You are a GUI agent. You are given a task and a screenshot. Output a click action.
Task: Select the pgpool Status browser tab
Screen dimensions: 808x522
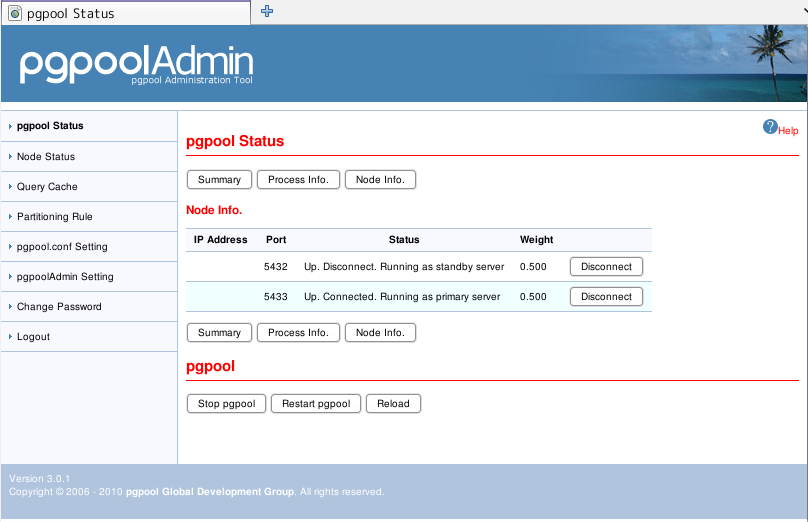point(126,13)
